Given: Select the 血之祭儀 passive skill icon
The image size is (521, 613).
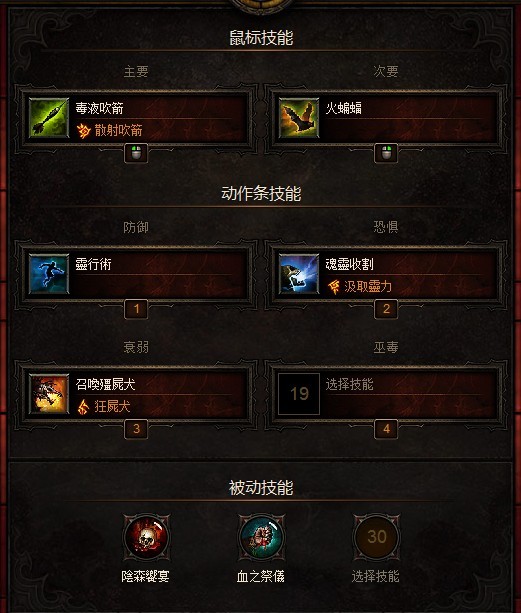Looking at the screenshot, I should point(261,537).
